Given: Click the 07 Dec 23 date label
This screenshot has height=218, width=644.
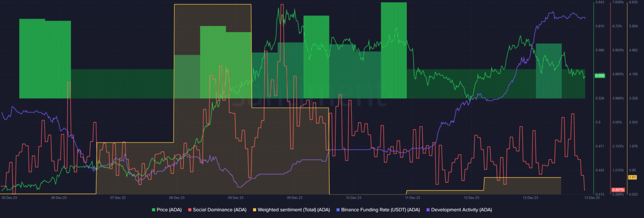Looking at the screenshot, I should pyautogui.click(x=118, y=197).
